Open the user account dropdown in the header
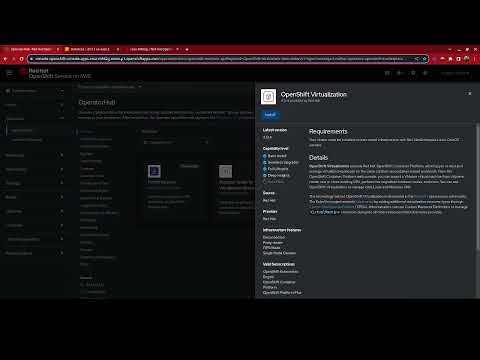This screenshot has height=360, width=480. tap(455, 73)
